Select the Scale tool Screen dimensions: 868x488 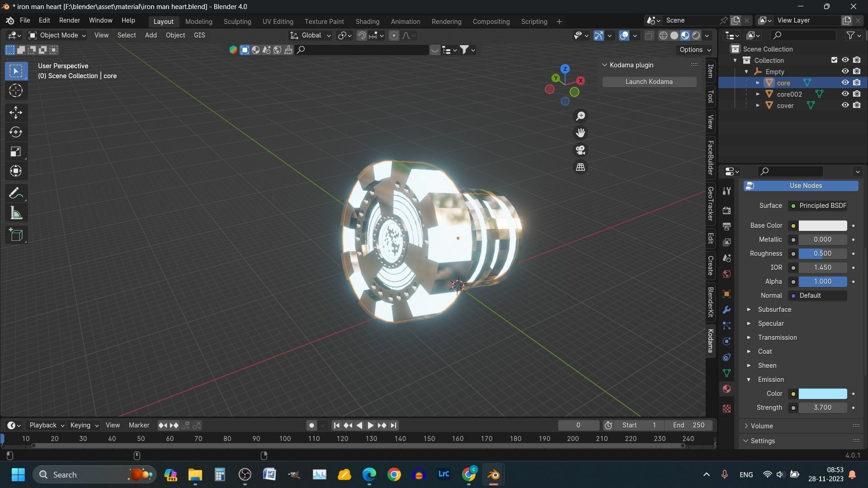click(x=16, y=151)
